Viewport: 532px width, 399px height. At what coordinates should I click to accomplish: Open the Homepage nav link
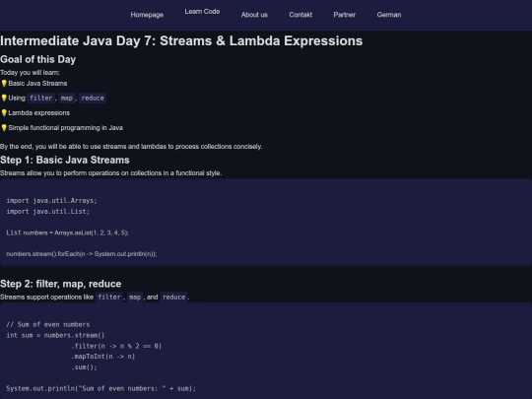[x=147, y=15]
